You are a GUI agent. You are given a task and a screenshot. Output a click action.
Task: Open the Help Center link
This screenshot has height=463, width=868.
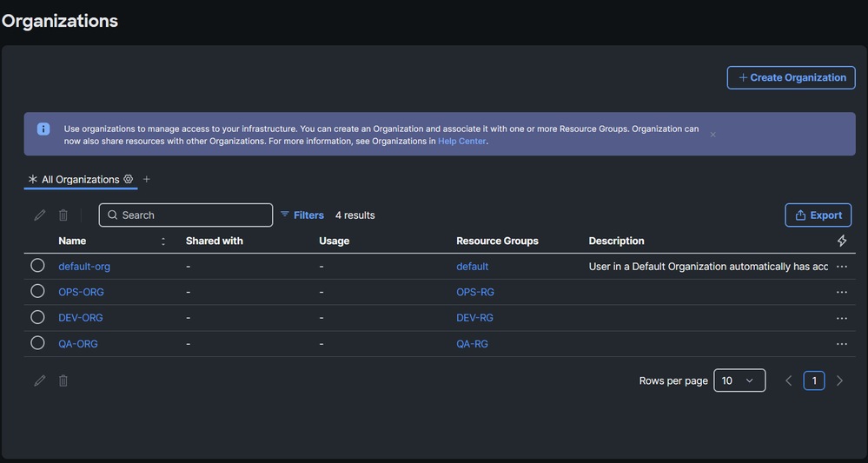(x=461, y=141)
